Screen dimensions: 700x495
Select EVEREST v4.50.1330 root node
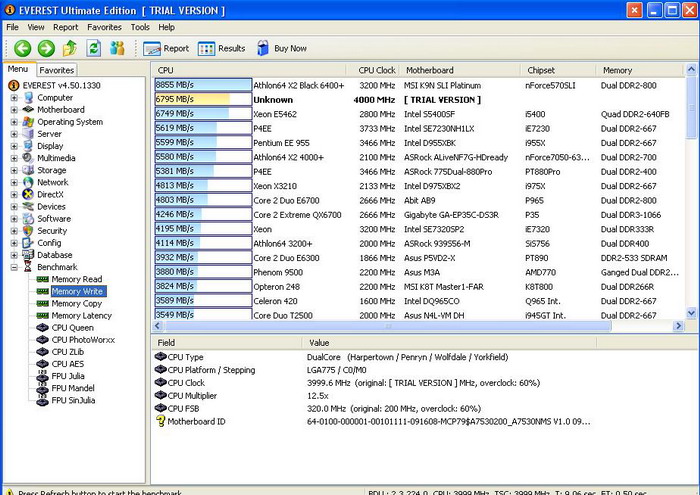[62, 85]
